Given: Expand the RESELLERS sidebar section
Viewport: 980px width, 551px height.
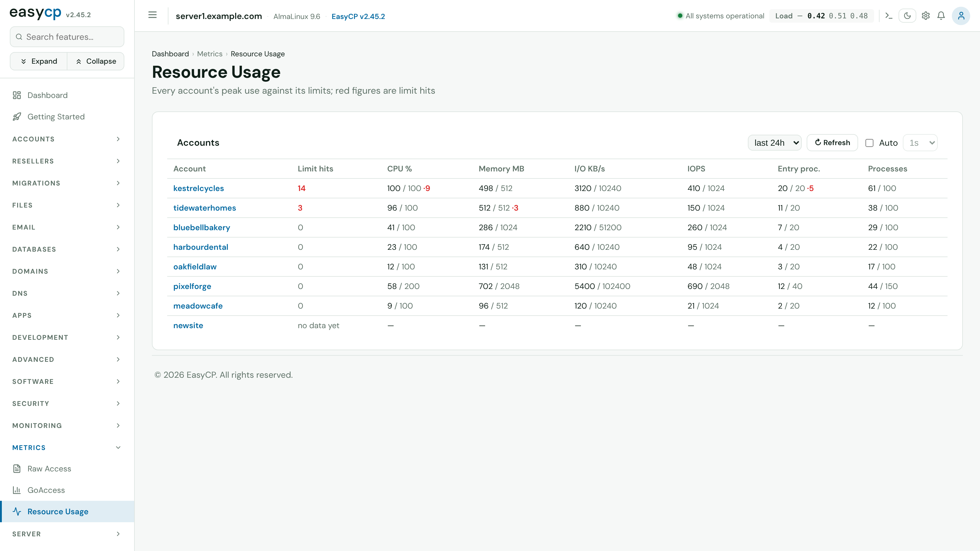Looking at the screenshot, I should [x=67, y=161].
